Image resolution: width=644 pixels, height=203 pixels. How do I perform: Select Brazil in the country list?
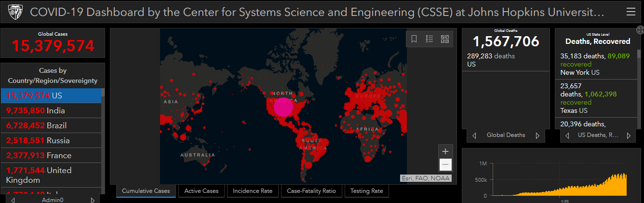[x=51, y=125]
